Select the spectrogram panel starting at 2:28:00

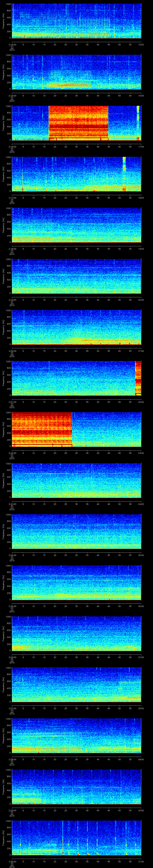pos(76,736)
